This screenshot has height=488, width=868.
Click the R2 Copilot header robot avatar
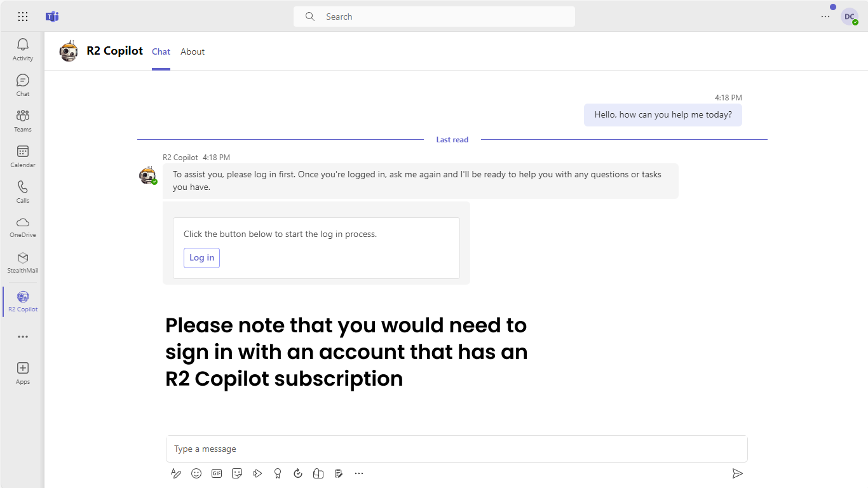pyautogui.click(x=69, y=51)
